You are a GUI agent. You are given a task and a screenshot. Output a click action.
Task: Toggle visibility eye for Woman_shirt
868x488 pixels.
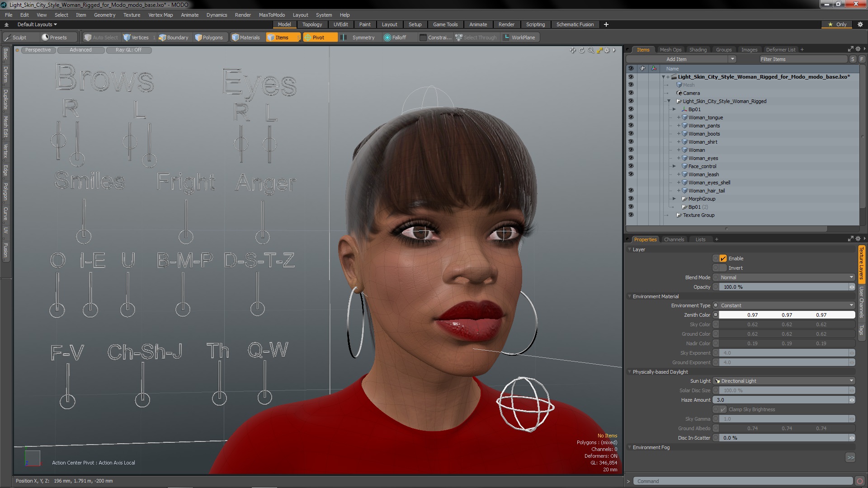(631, 142)
